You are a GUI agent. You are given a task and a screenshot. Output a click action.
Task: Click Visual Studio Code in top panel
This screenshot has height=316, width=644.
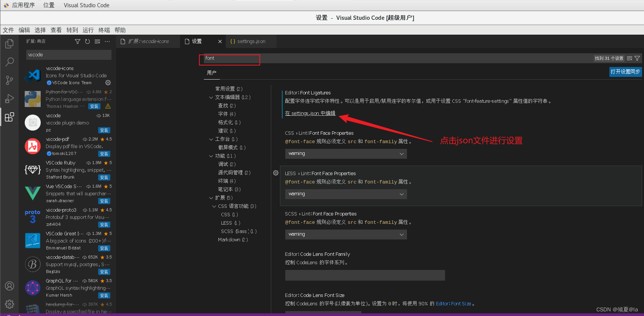pyautogui.click(x=86, y=5)
